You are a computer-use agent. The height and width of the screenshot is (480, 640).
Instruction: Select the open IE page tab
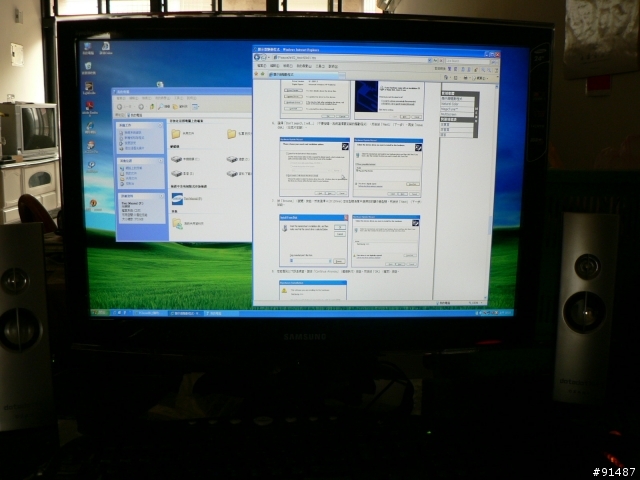[302, 75]
